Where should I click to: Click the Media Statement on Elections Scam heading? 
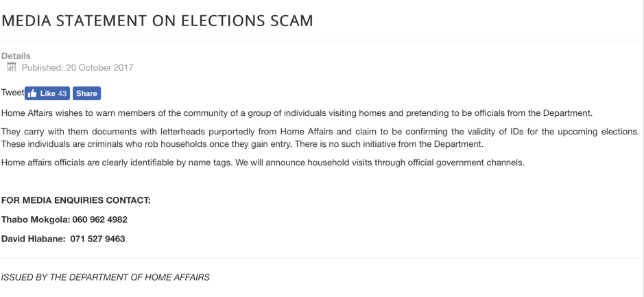click(157, 21)
